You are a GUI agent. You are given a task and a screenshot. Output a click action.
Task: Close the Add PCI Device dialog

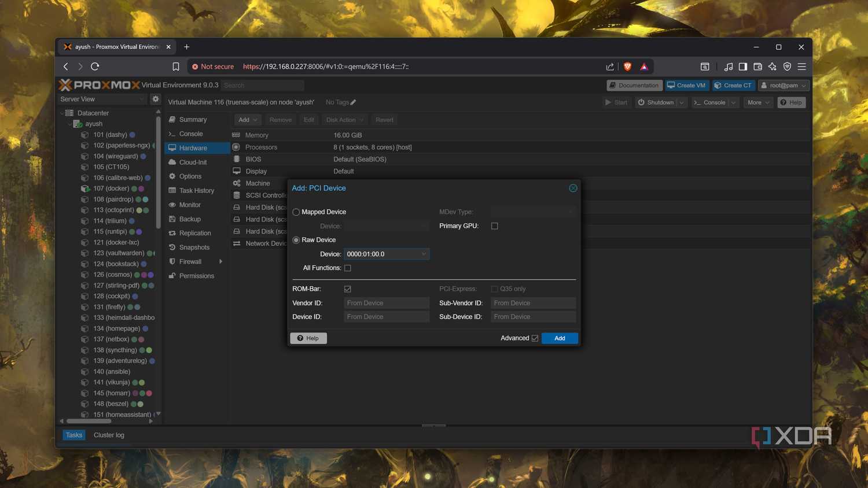point(573,188)
